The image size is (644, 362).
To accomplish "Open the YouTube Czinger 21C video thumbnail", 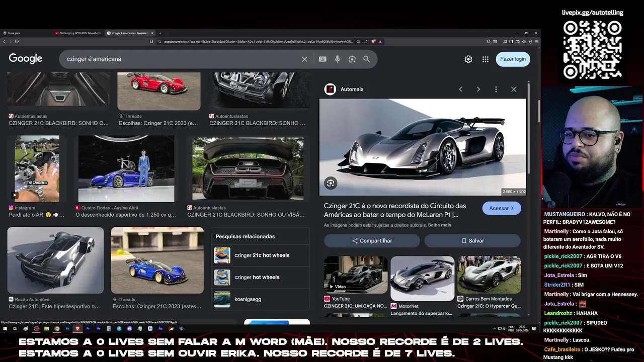I will [356, 275].
